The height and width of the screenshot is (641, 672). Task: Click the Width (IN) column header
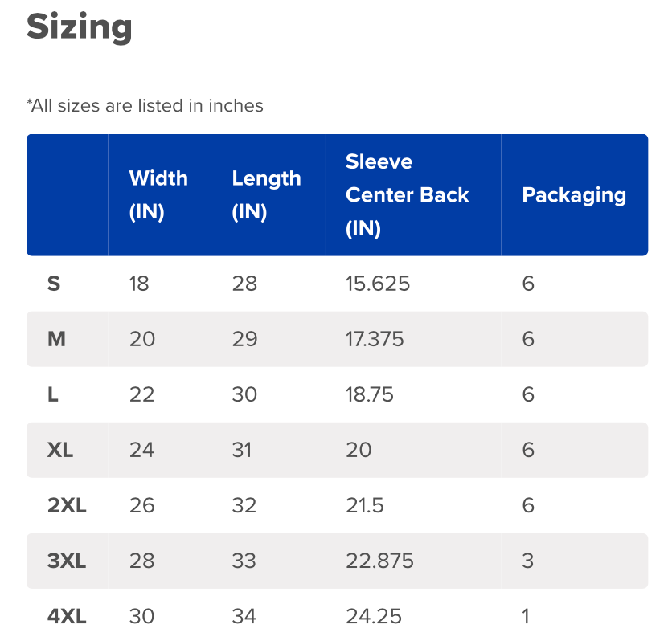click(158, 195)
